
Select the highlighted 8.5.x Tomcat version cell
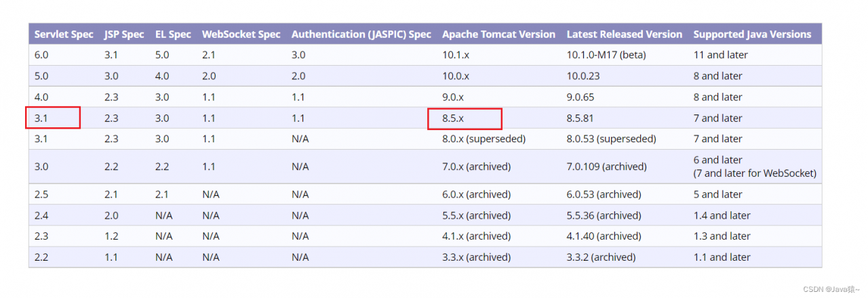pos(465,118)
